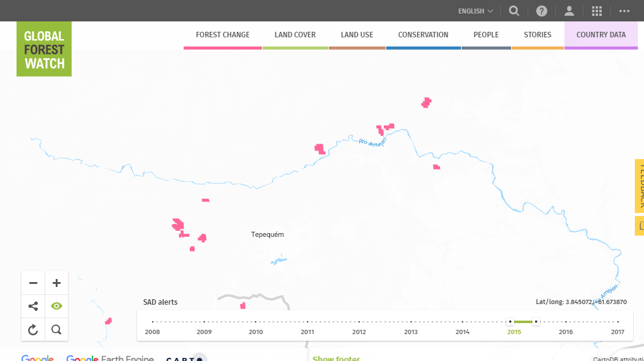The width and height of the screenshot is (644, 361).
Task: Open the apps grid icon
Action: [x=597, y=11]
